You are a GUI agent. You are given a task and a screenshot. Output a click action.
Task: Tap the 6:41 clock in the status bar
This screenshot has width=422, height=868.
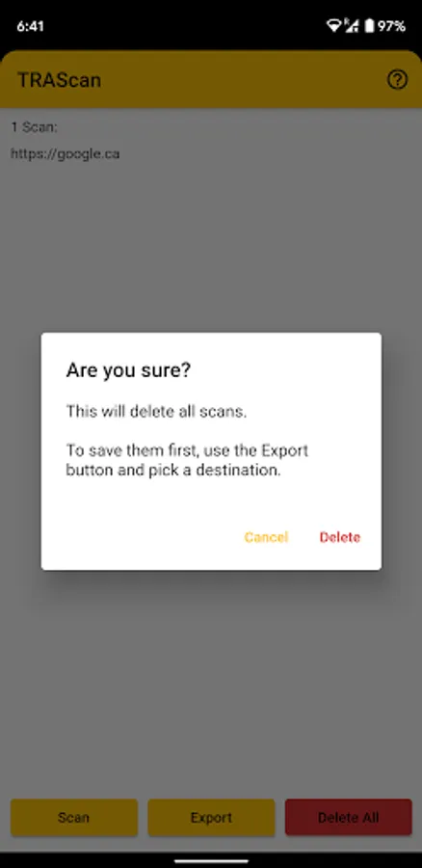point(30,26)
